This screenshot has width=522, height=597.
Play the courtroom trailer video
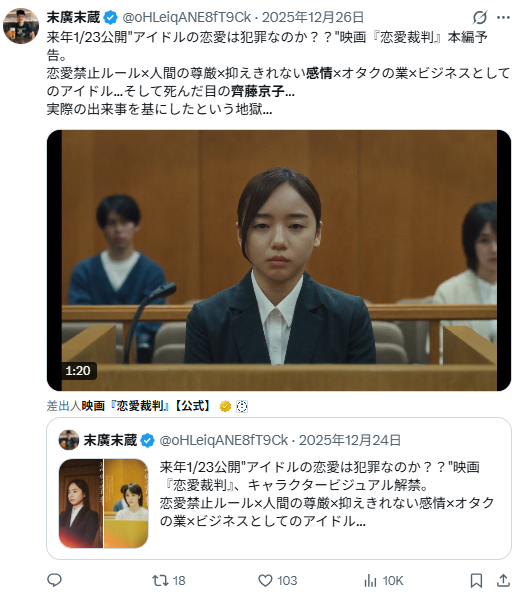click(x=279, y=260)
